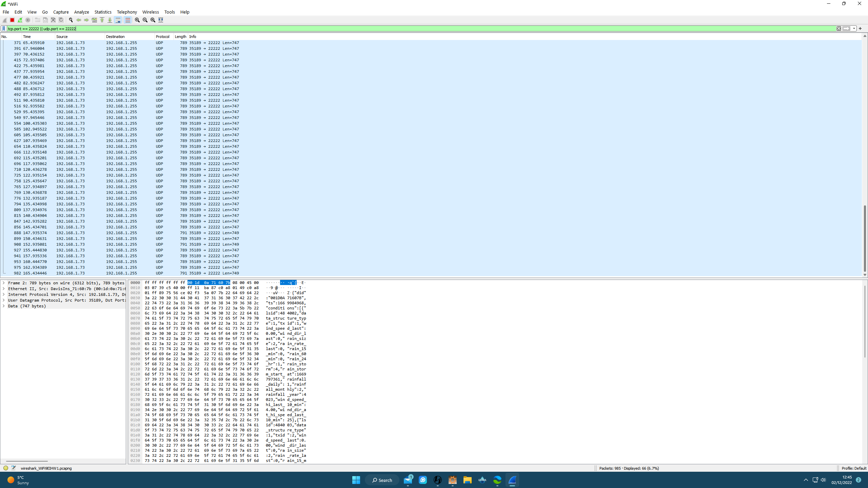The height and width of the screenshot is (488, 868).
Task: Open the Statistics menu
Action: (x=103, y=12)
